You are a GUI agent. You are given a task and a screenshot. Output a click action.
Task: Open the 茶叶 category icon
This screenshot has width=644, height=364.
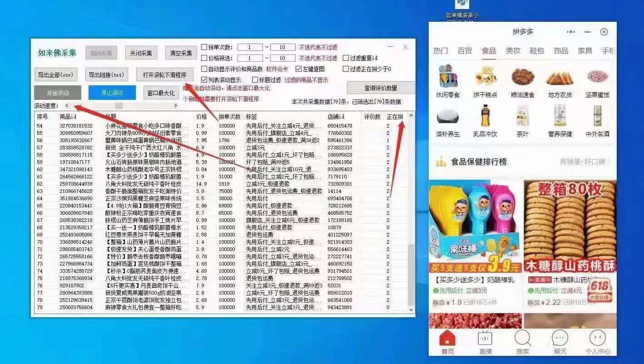coord(523,116)
